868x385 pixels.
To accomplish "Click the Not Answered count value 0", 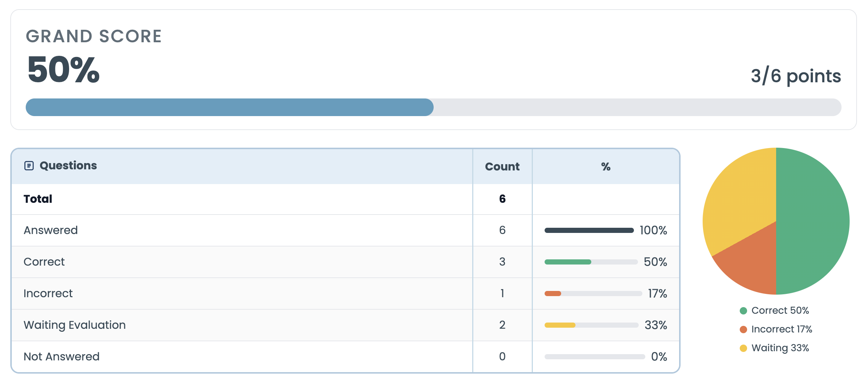I will tap(502, 357).
